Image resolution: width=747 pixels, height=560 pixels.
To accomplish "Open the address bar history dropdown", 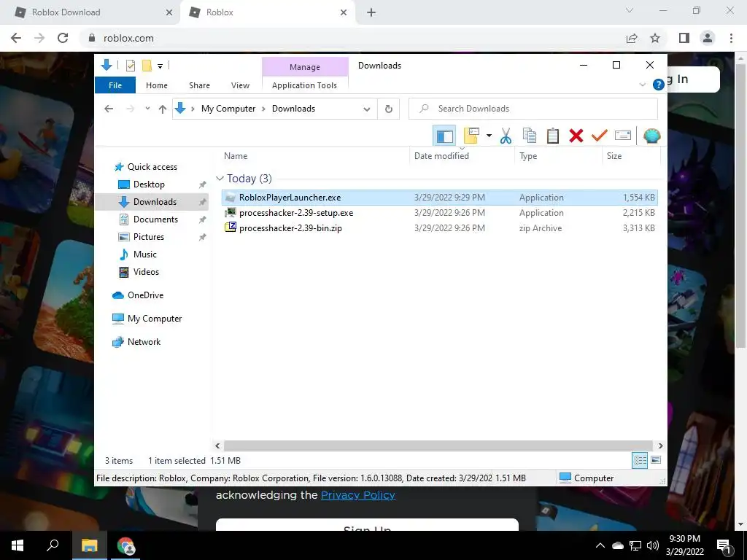I will [x=367, y=109].
